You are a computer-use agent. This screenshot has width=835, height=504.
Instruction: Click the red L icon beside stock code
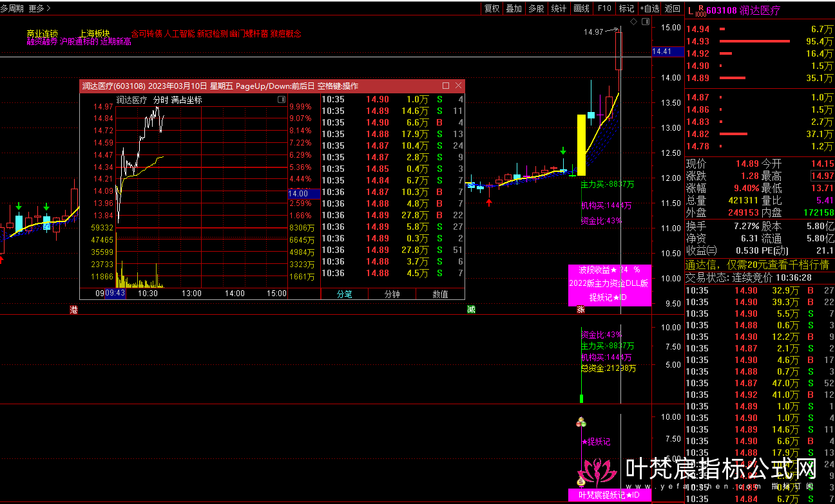click(x=691, y=10)
